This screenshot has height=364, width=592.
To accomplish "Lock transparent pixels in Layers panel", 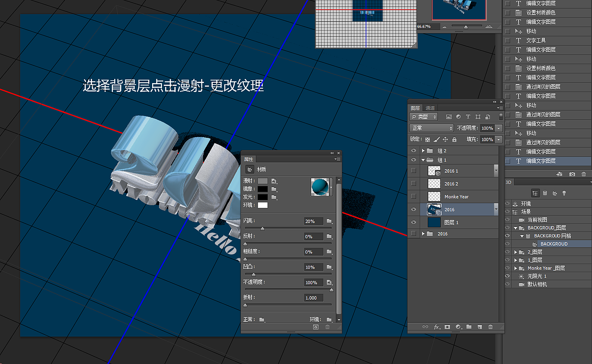I will click(427, 139).
